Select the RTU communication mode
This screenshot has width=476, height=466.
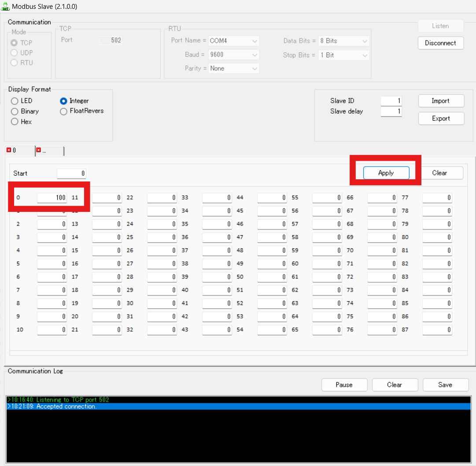pos(14,63)
